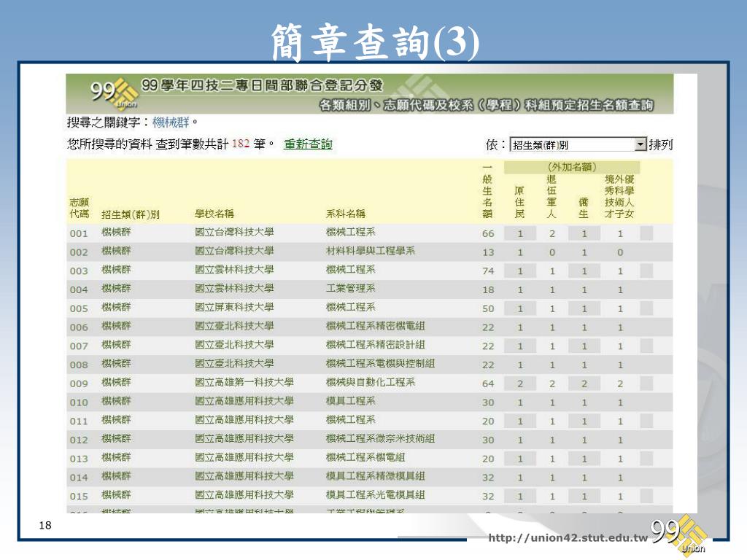Click 國立高雄第一科技大學 school name

pos(244,382)
